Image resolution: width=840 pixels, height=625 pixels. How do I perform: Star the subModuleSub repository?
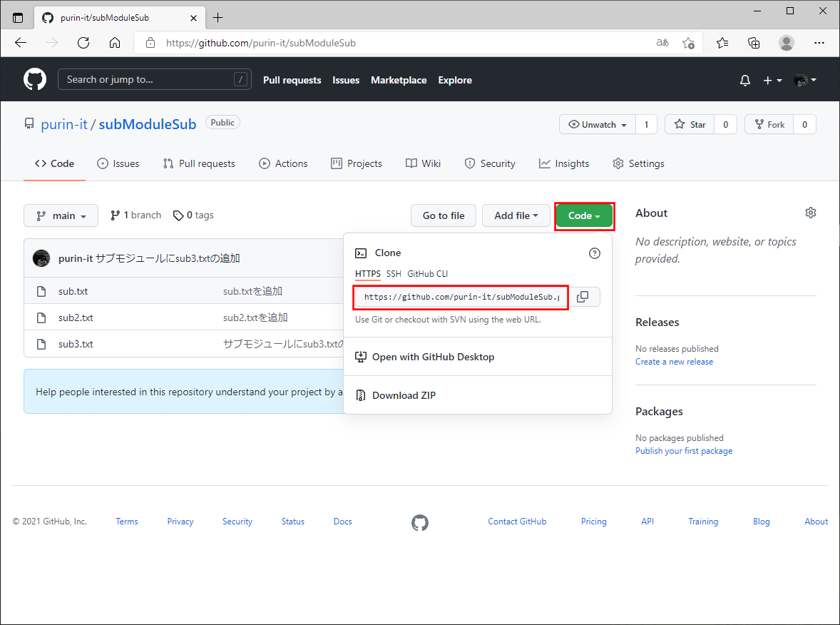[x=690, y=124]
